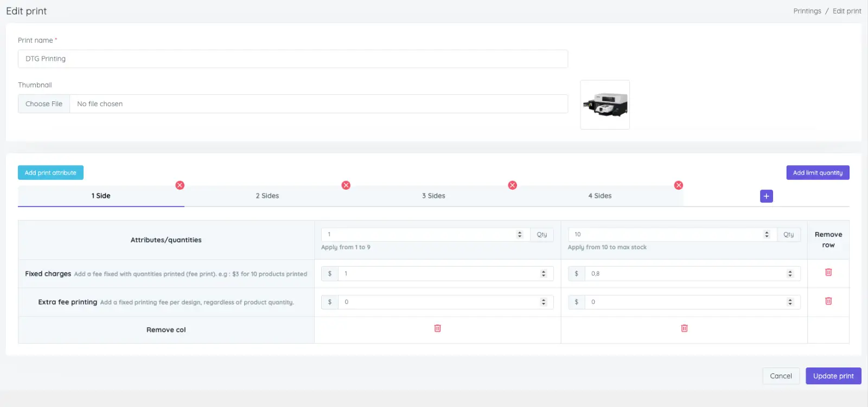Image resolution: width=868 pixels, height=407 pixels.
Task: Remove the 2 Sides attribute tab
Action: (346, 185)
